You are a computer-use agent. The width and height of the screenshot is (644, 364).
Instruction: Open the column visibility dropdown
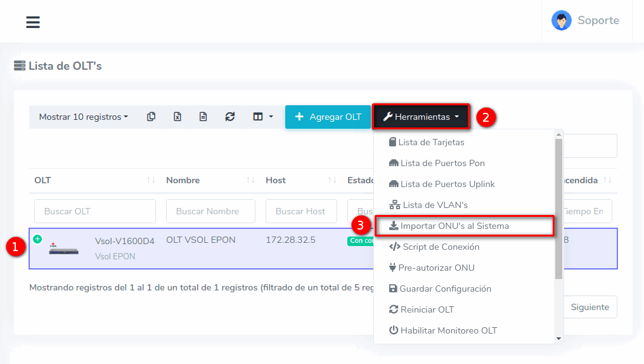coord(263,117)
